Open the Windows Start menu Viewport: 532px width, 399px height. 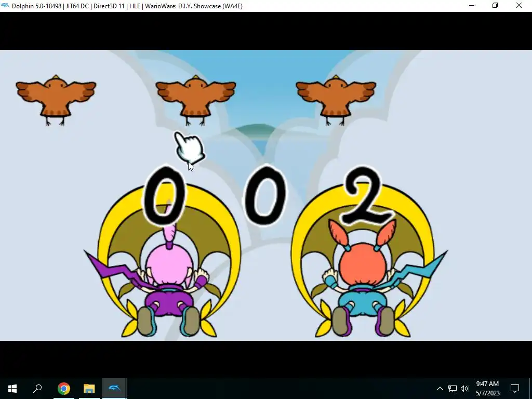(x=12, y=389)
